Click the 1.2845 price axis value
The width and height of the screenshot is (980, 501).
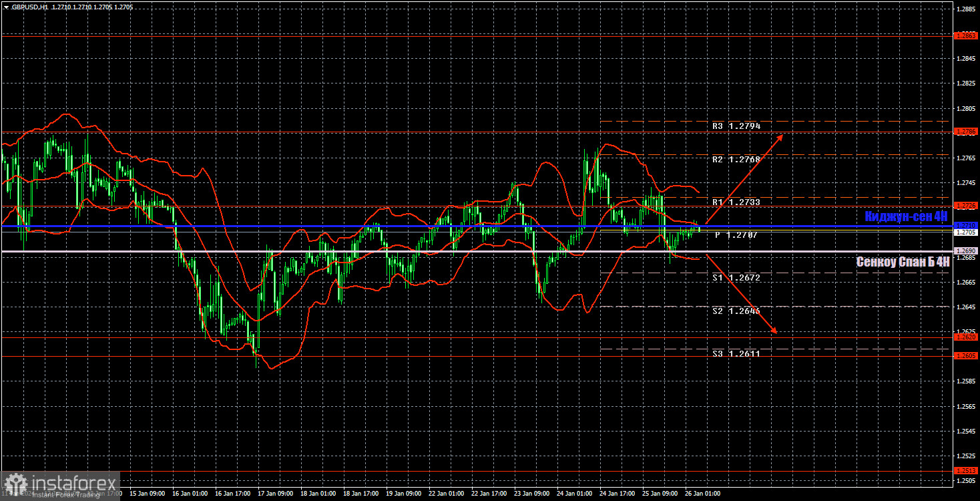[x=966, y=59]
